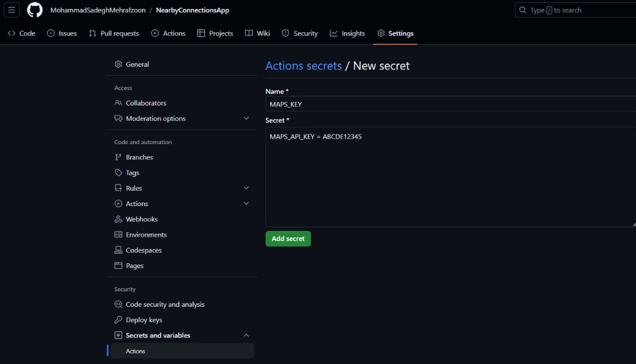Switch to the Code tab
The width and height of the screenshot is (636, 364).
coord(22,33)
